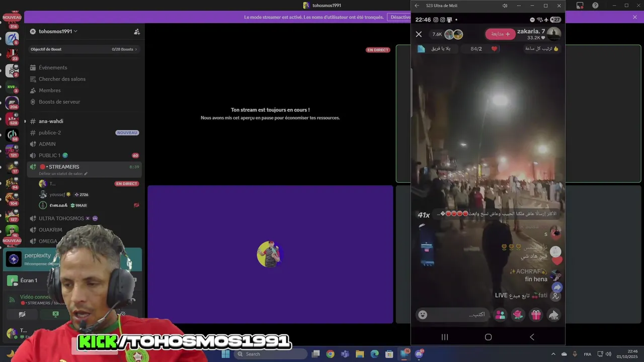Open the gift box icon

[x=536, y=315]
